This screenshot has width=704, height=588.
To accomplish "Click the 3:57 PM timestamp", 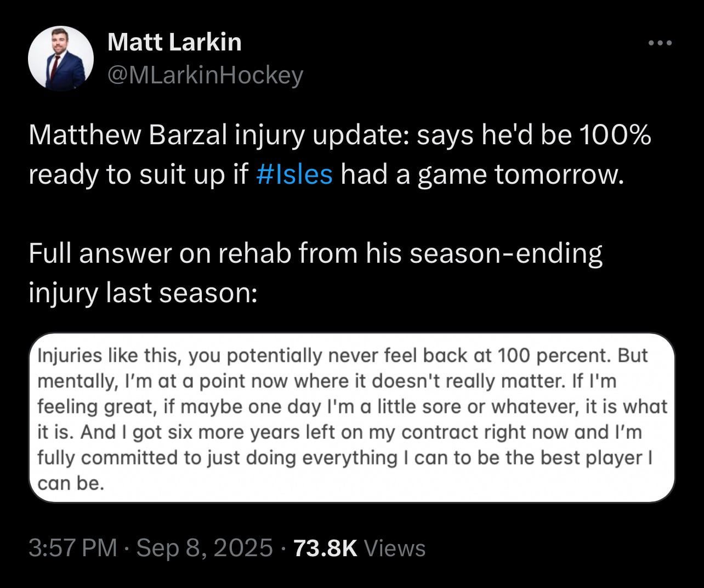I will pyautogui.click(x=72, y=547).
